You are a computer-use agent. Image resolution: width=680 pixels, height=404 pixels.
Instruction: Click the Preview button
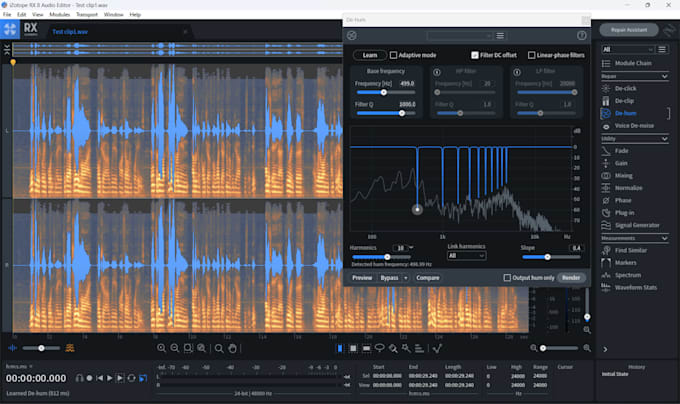click(362, 278)
